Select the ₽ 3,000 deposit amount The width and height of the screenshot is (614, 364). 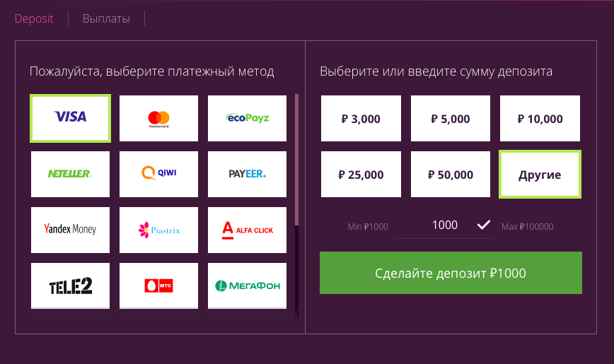click(x=361, y=119)
